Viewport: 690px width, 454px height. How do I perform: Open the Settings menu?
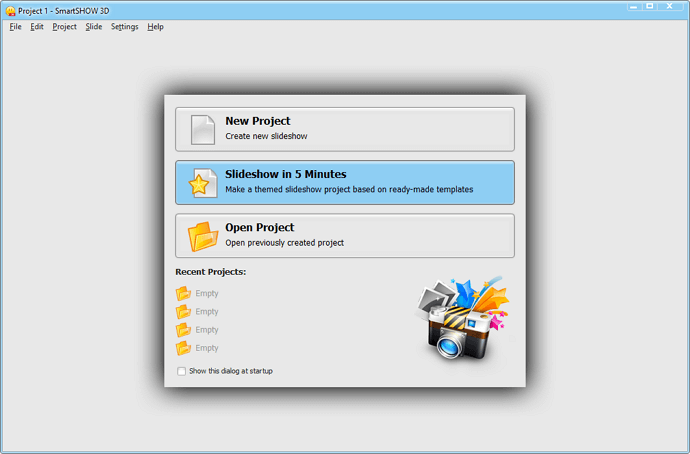point(125,27)
